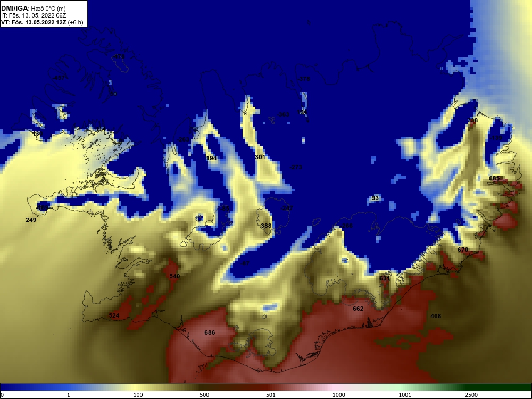Click the 524 value on the map
This screenshot has width=532, height=399.
click(114, 315)
